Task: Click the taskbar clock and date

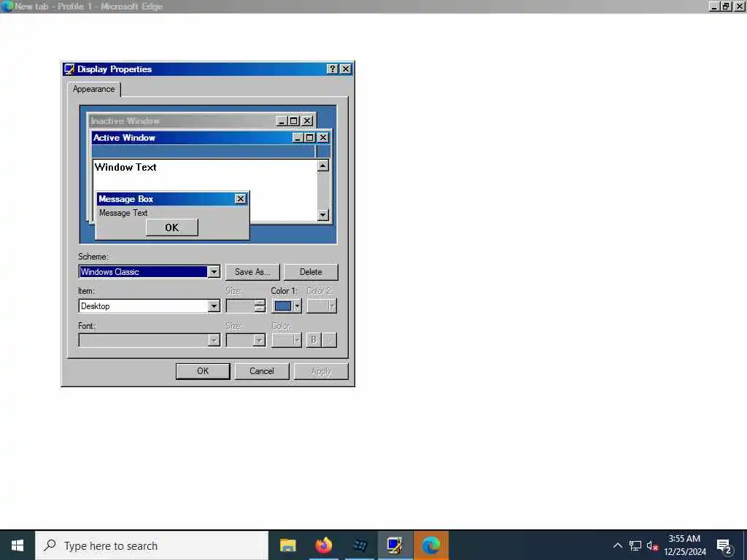Action: 684,545
